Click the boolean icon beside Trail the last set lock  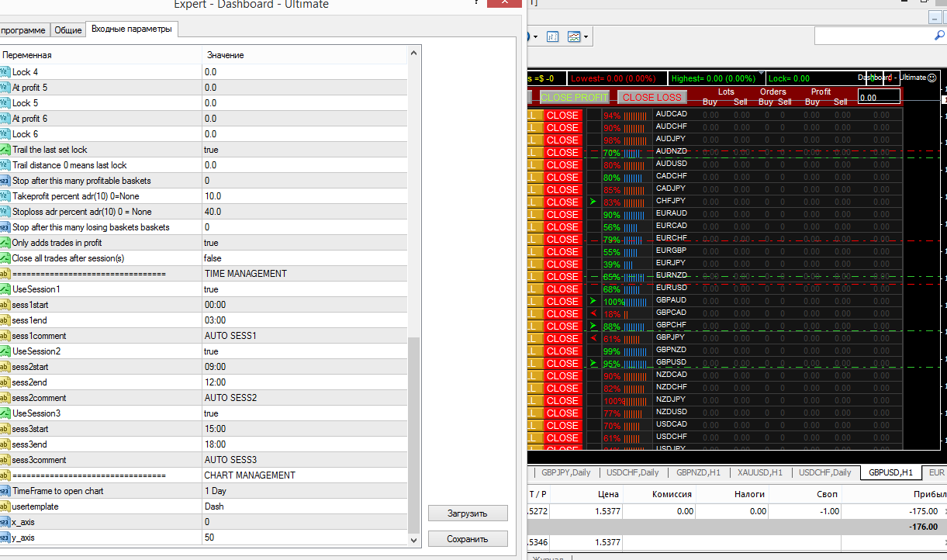click(4, 150)
